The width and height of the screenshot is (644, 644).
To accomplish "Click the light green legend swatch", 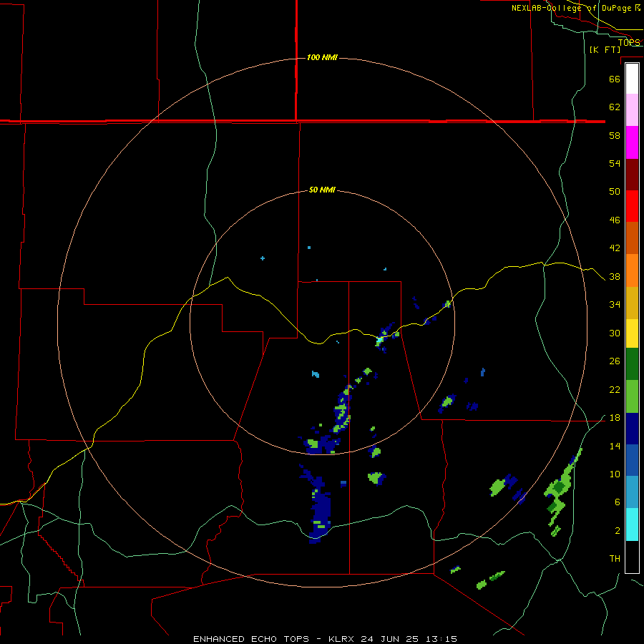I will [632, 396].
